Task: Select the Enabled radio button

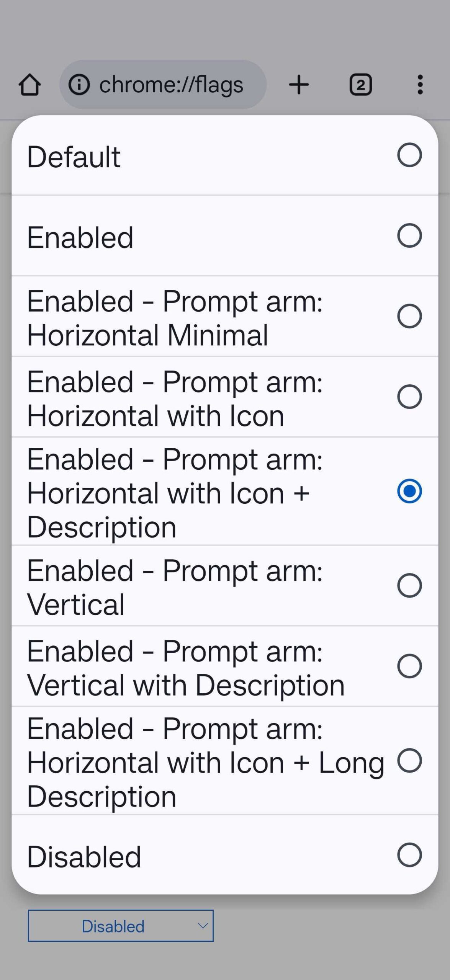Action: (409, 235)
